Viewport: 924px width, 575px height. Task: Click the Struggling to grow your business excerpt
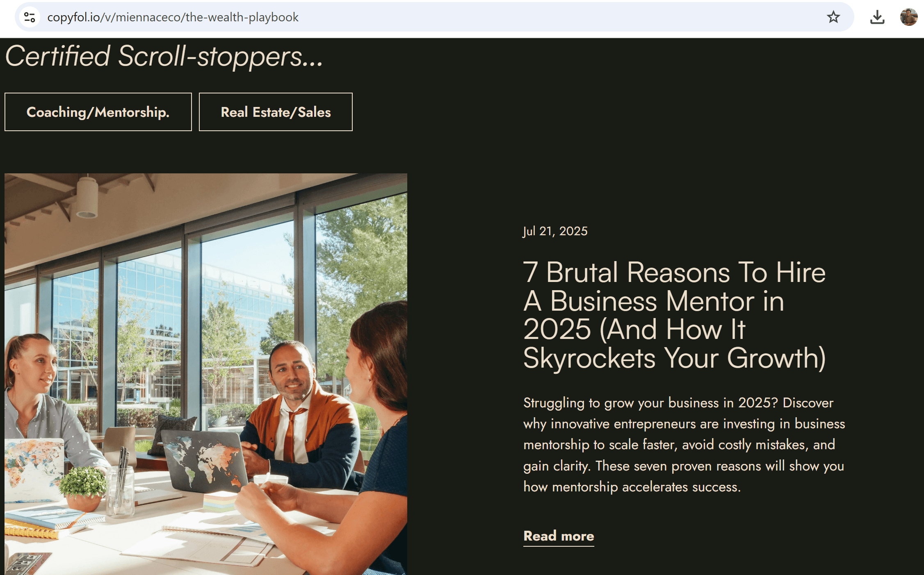tap(684, 445)
